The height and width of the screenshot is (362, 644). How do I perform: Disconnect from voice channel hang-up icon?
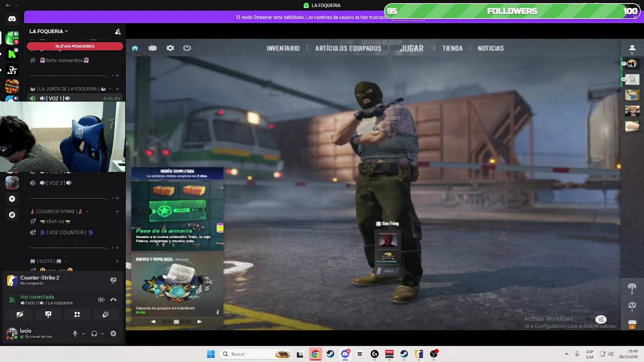pos(113,300)
